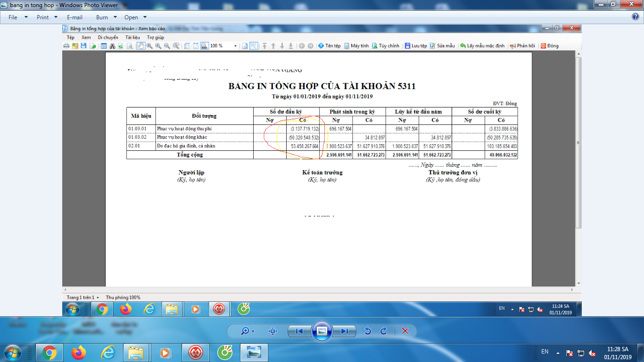The image size is (644, 362).
Task: Open Firefox from the taskbar
Action: pyautogui.click(x=79, y=352)
